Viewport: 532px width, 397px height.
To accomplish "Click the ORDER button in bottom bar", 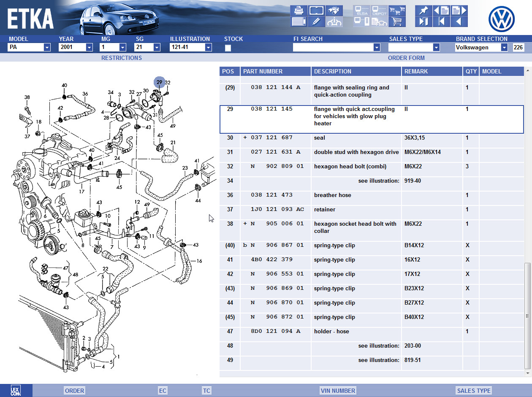I will [74, 391].
